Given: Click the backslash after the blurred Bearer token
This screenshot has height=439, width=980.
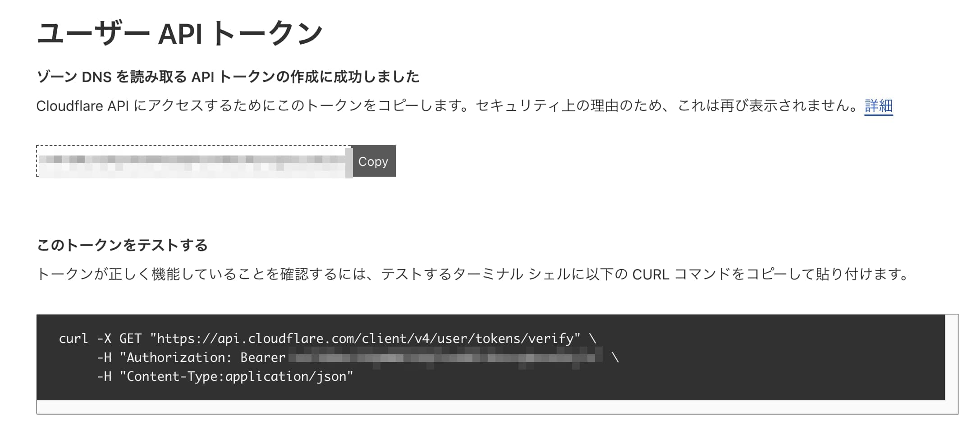Looking at the screenshot, I should click(615, 358).
